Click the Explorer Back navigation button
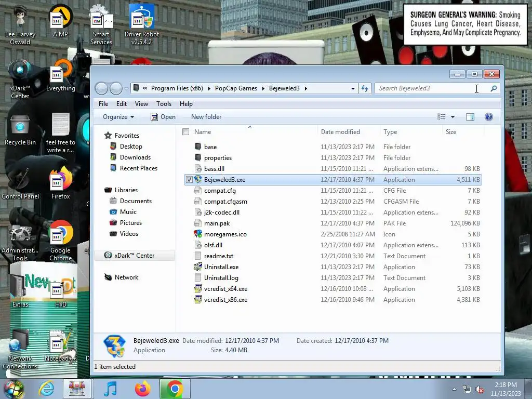This screenshot has height=399, width=532. coord(101,88)
